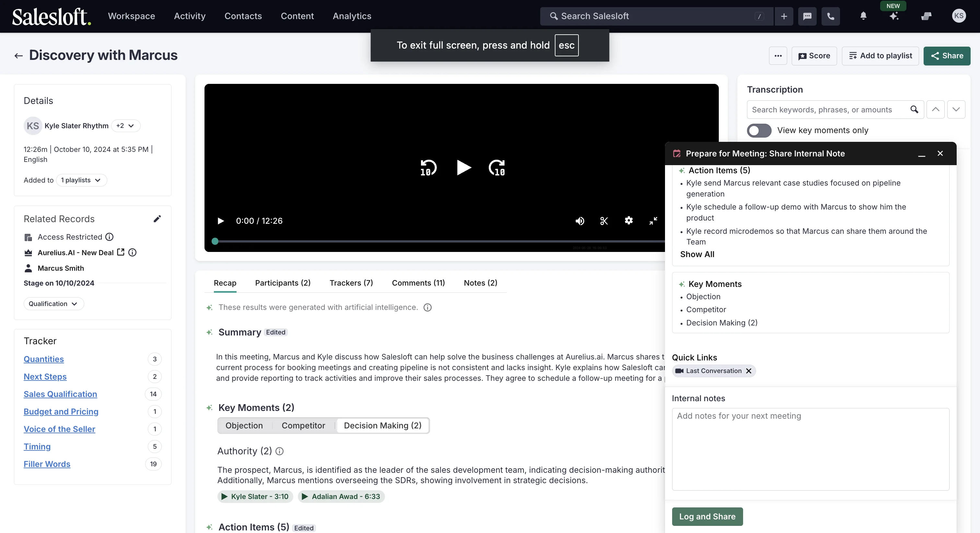Select Decision Making (2) segment

coord(383,425)
